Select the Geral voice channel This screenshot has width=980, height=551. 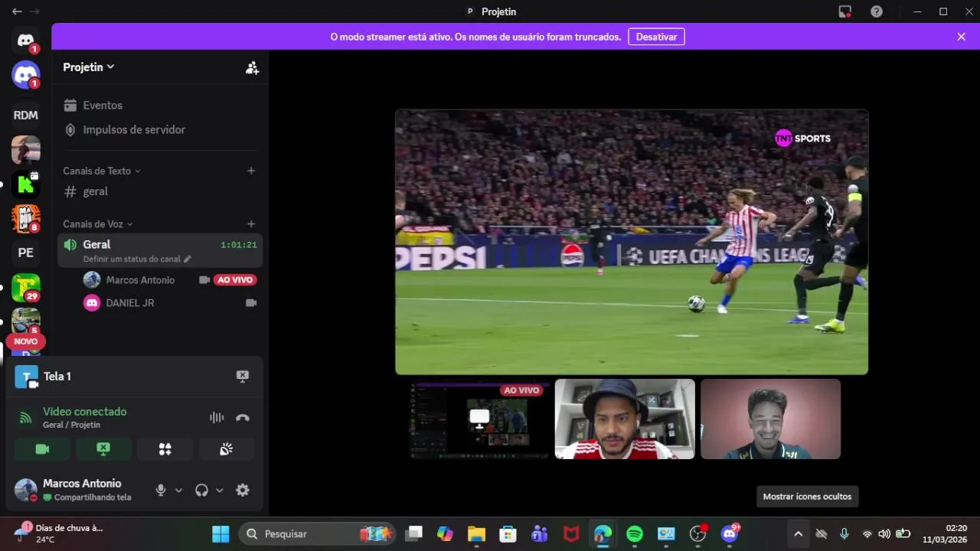(160, 250)
